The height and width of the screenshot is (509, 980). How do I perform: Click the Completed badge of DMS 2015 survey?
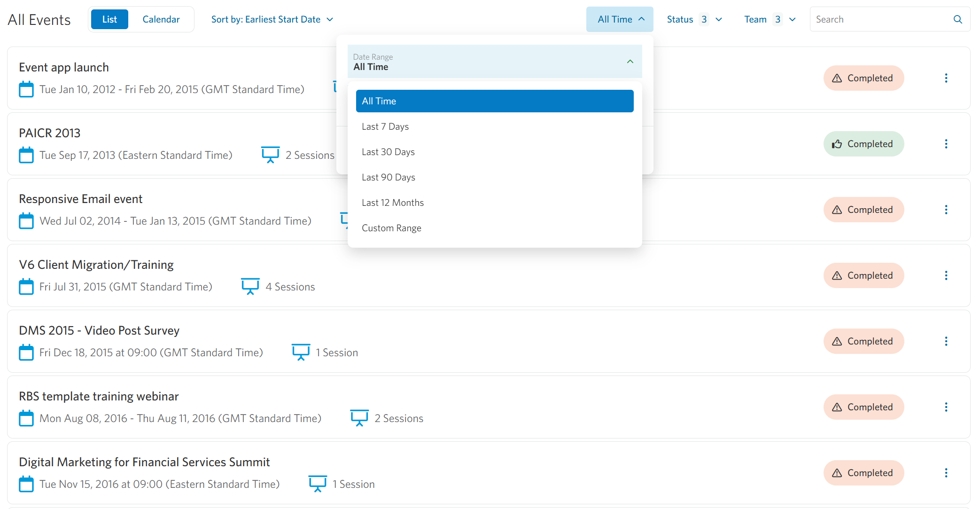click(x=863, y=341)
